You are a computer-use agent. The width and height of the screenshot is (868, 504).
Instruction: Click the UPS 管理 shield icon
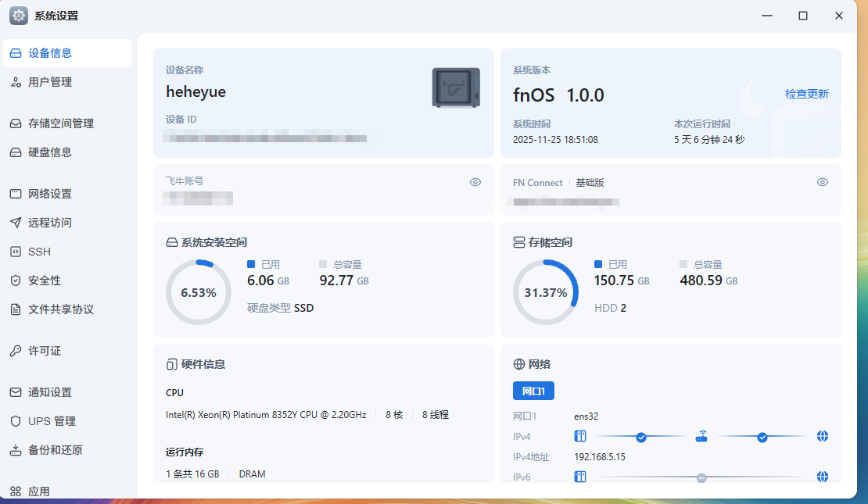pos(16,421)
